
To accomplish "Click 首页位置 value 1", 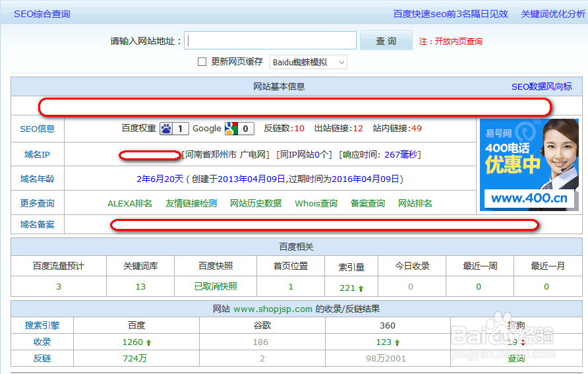I will click(x=291, y=286).
